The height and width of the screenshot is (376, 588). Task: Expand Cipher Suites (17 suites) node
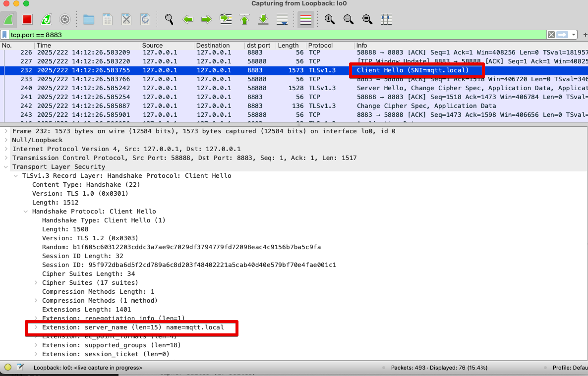pos(36,283)
